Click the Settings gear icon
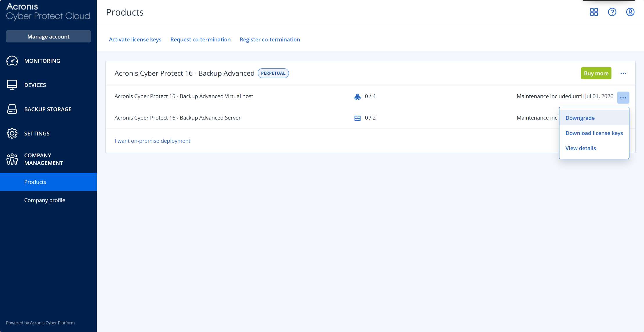644x332 pixels. [x=12, y=133]
